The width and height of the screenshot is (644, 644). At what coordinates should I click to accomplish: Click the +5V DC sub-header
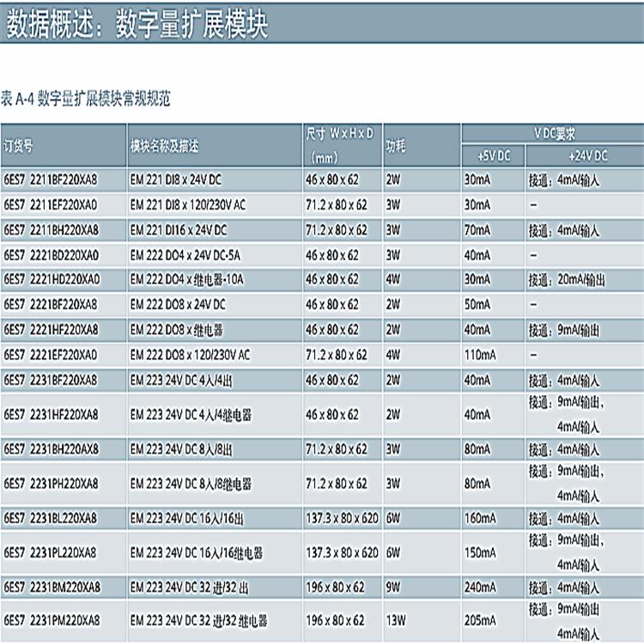(x=494, y=156)
